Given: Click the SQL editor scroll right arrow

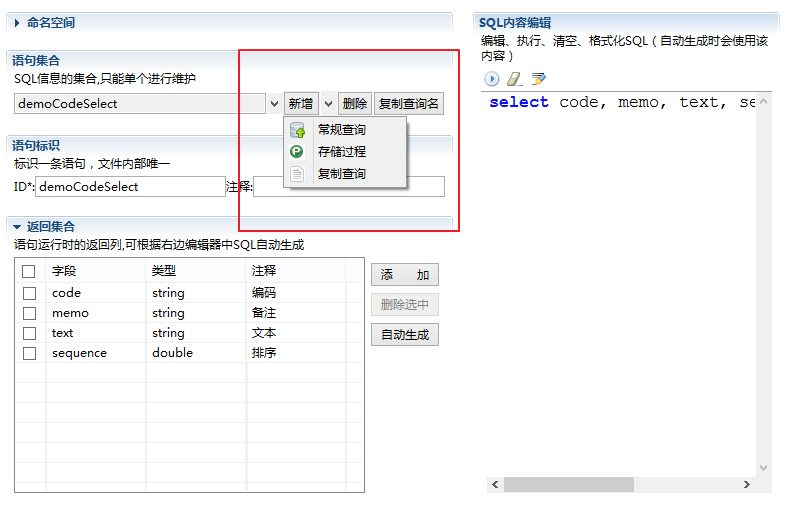Looking at the screenshot, I should click(747, 484).
